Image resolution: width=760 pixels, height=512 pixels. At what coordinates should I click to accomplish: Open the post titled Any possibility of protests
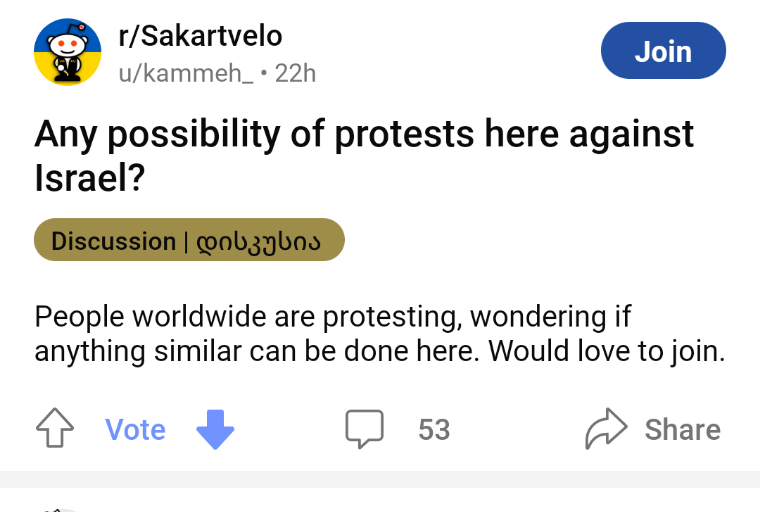[364, 155]
